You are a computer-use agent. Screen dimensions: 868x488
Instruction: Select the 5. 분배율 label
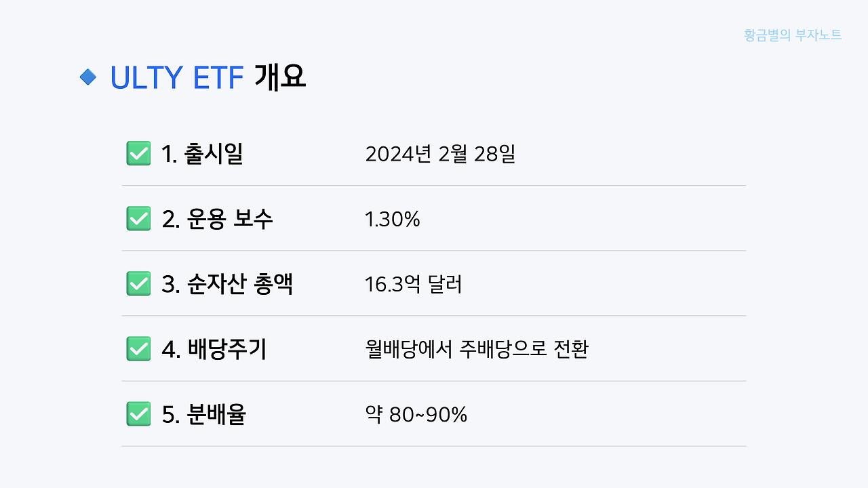point(203,415)
